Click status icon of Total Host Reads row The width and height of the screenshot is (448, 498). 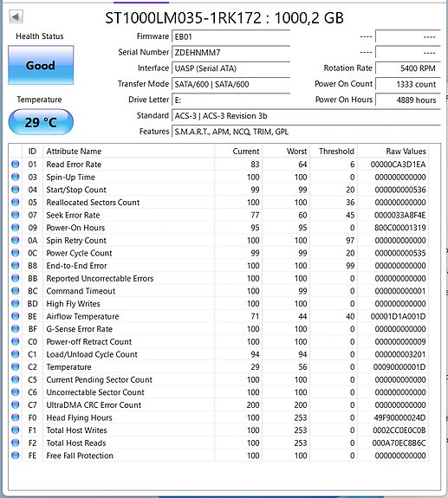coord(16,443)
